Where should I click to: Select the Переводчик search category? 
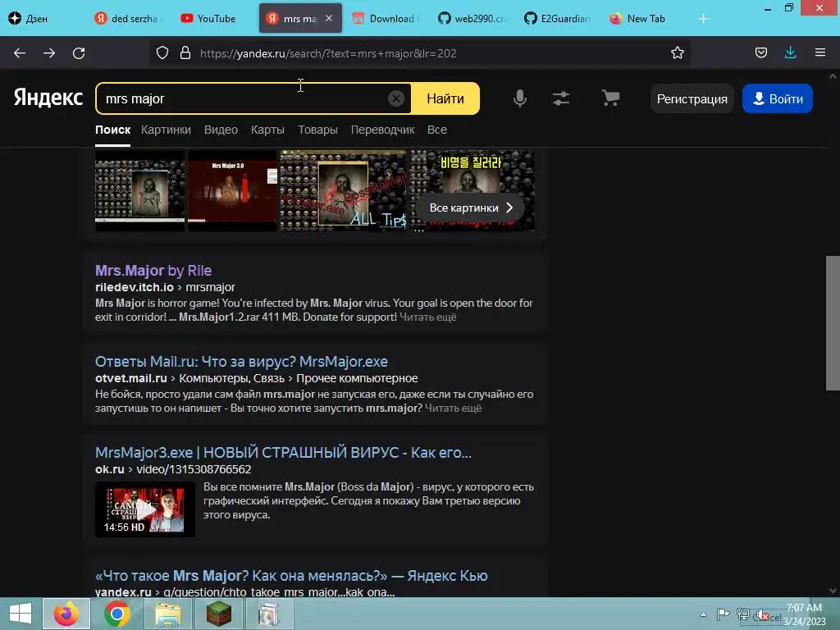(x=382, y=130)
